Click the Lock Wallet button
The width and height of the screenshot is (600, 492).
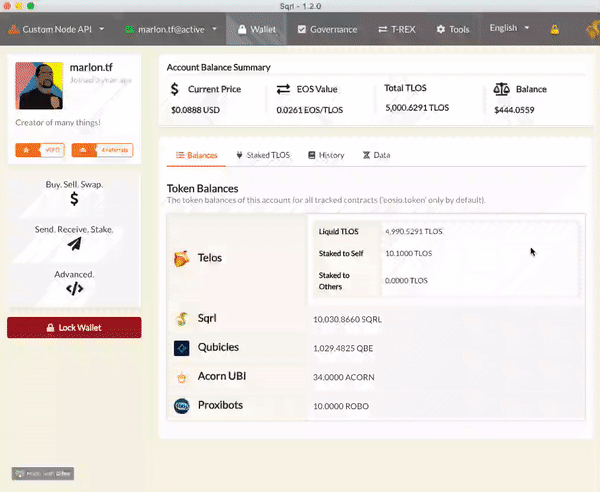74,327
